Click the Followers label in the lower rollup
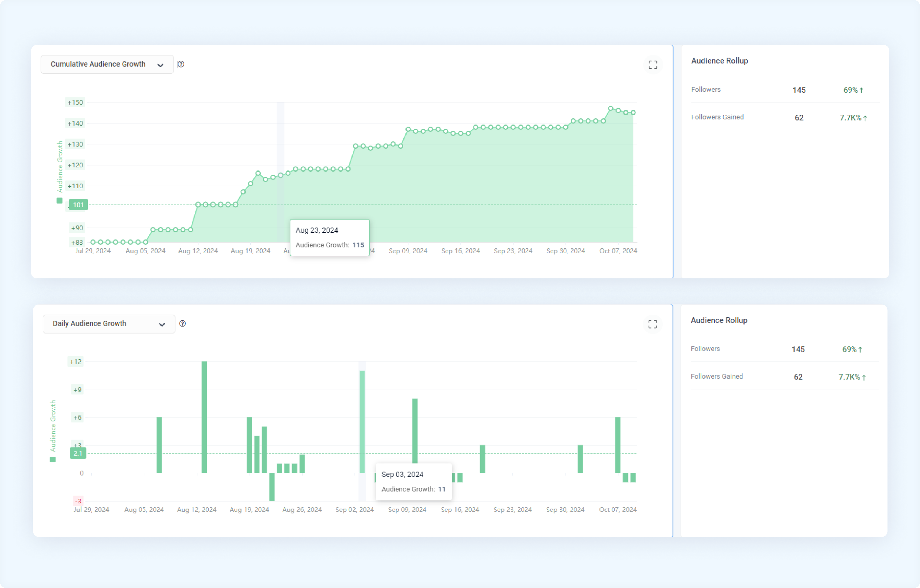 705,349
